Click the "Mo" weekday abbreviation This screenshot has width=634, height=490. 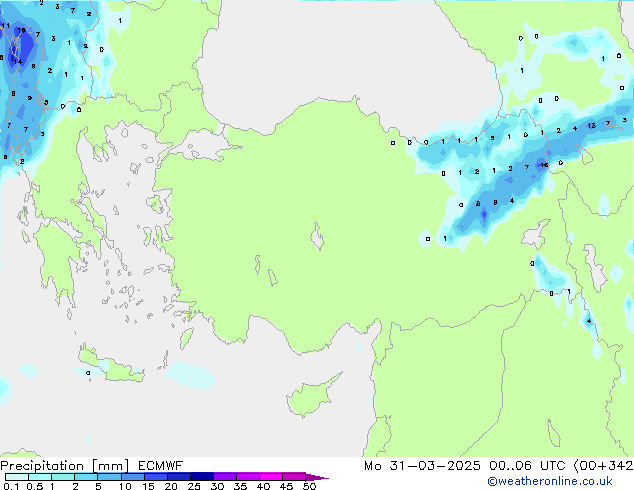coord(372,466)
